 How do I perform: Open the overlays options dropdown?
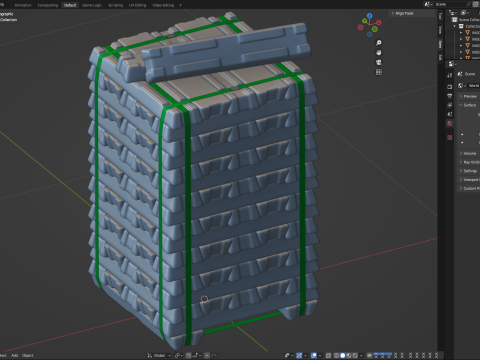click(x=320, y=355)
